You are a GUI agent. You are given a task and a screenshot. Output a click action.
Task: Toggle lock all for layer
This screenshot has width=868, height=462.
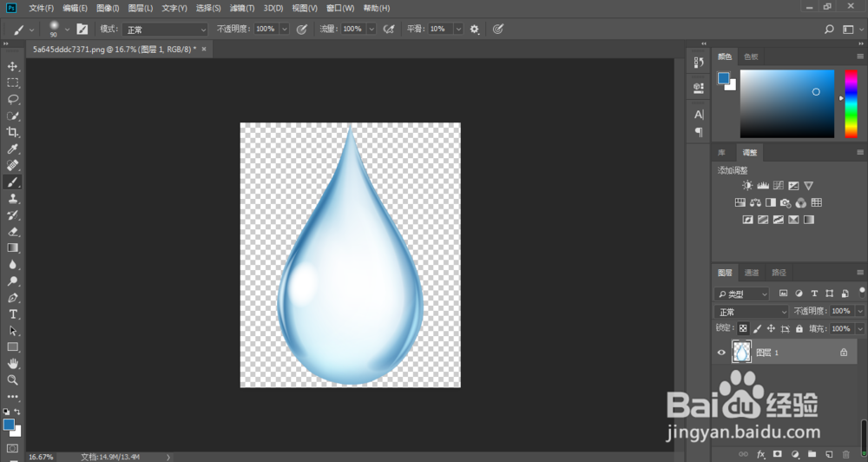coord(799,328)
